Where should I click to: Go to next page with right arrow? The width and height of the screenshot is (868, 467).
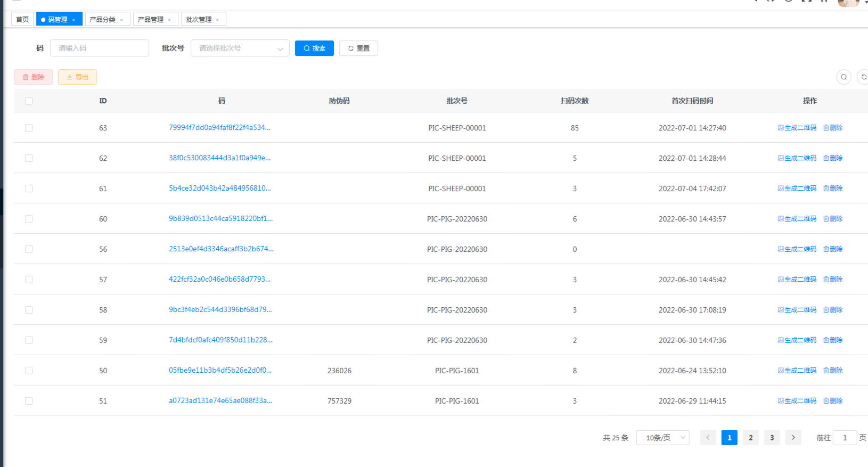[x=793, y=438]
